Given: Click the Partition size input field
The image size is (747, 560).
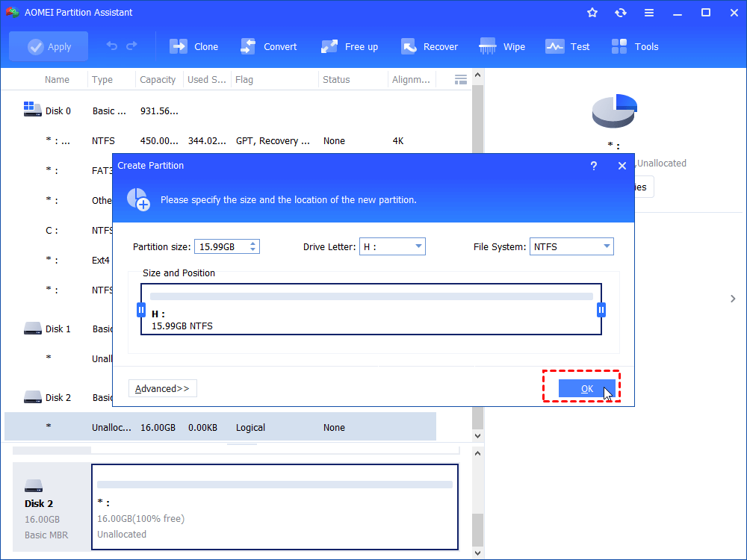Looking at the screenshot, I should (x=221, y=246).
